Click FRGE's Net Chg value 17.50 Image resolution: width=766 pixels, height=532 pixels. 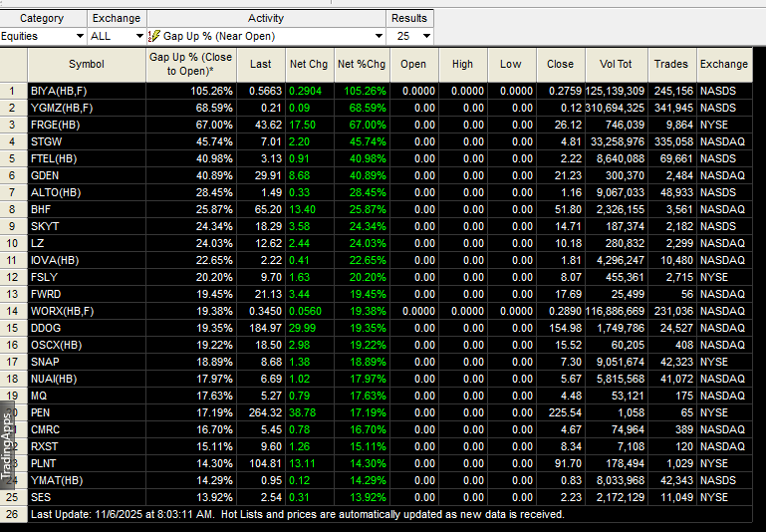[x=302, y=126]
